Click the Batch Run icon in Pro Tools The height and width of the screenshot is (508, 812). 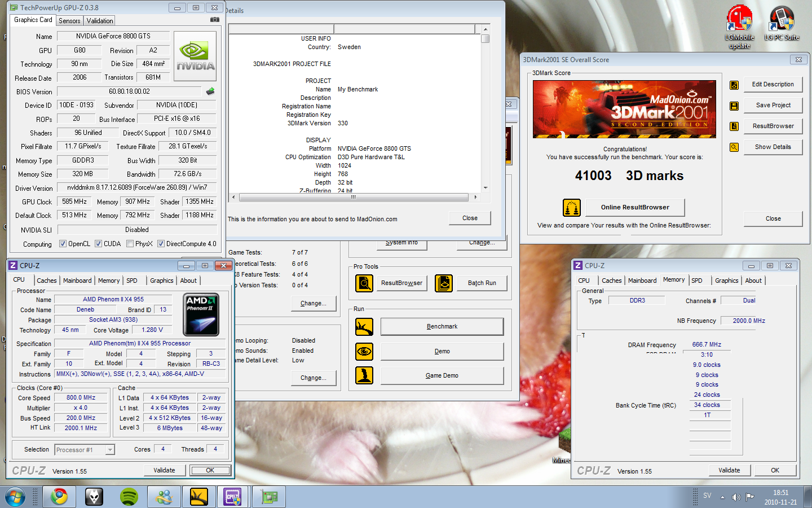[444, 283]
